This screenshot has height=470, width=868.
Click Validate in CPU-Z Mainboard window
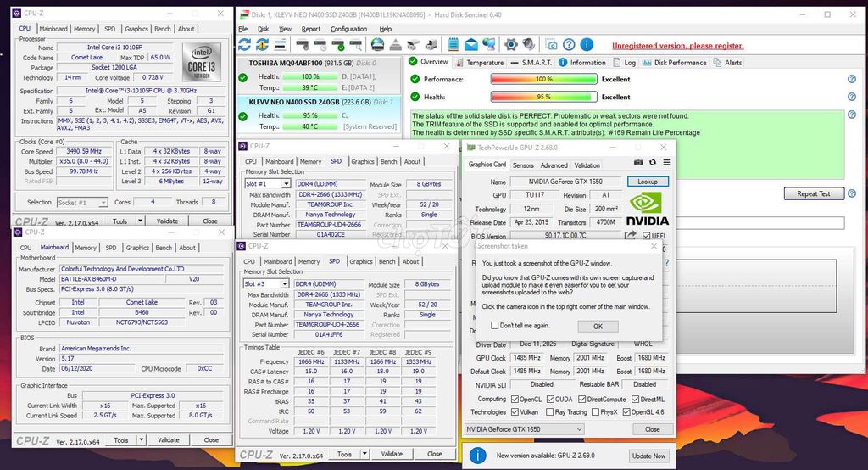(x=169, y=440)
